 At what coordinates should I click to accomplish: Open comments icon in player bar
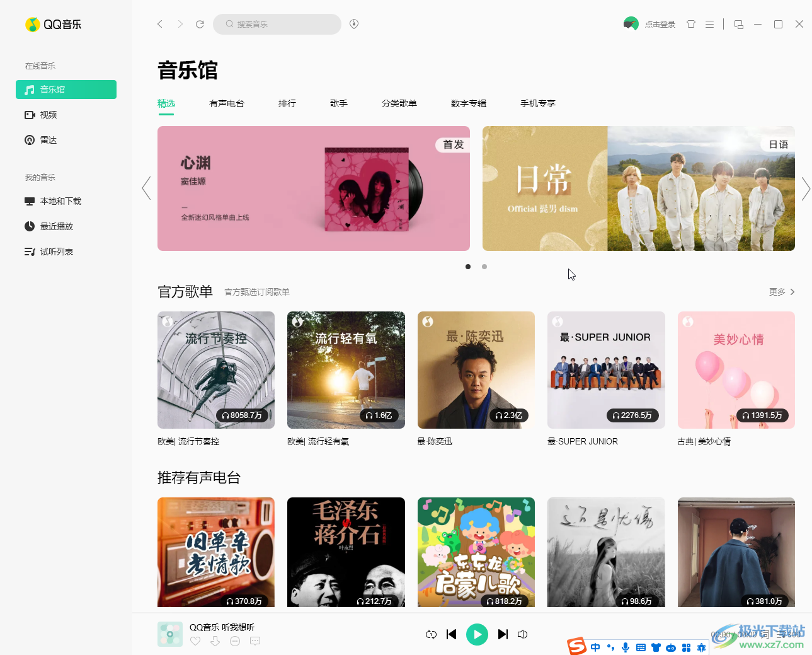tap(255, 641)
